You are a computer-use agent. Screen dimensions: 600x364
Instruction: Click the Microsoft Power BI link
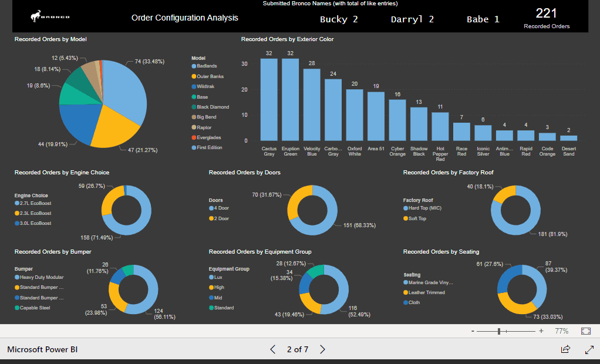coord(42,349)
